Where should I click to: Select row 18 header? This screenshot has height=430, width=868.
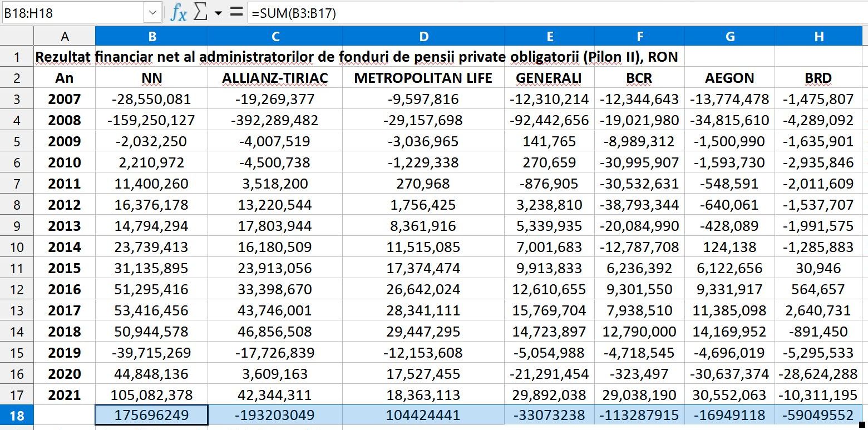17,416
